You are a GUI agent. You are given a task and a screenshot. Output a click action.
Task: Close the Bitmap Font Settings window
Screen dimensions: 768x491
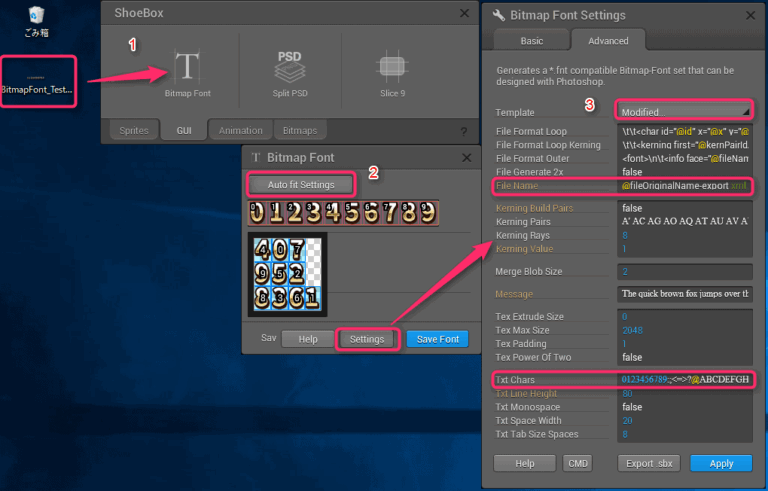(x=751, y=15)
